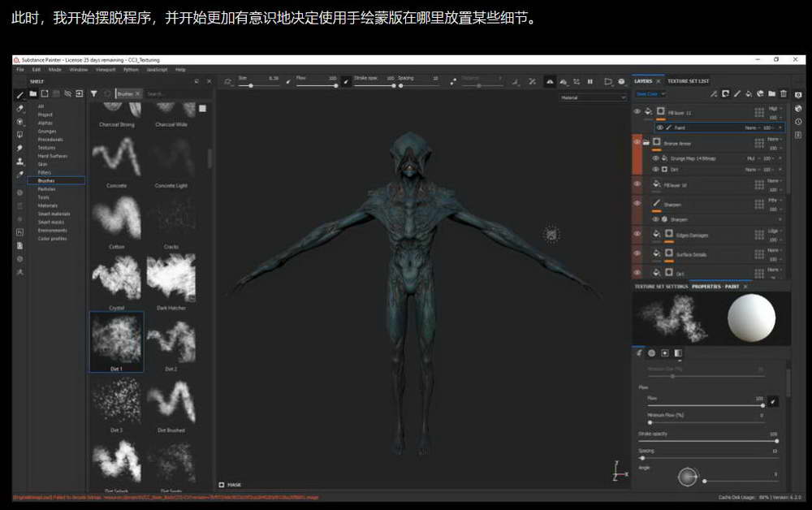Open the Base Color channel dropdown
The height and width of the screenshot is (510, 812).
[x=650, y=94]
